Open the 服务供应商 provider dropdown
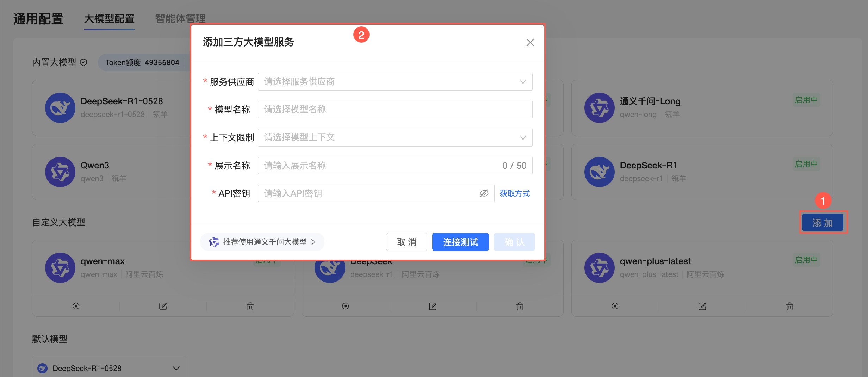 pyautogui.click(x=395, y=82)
